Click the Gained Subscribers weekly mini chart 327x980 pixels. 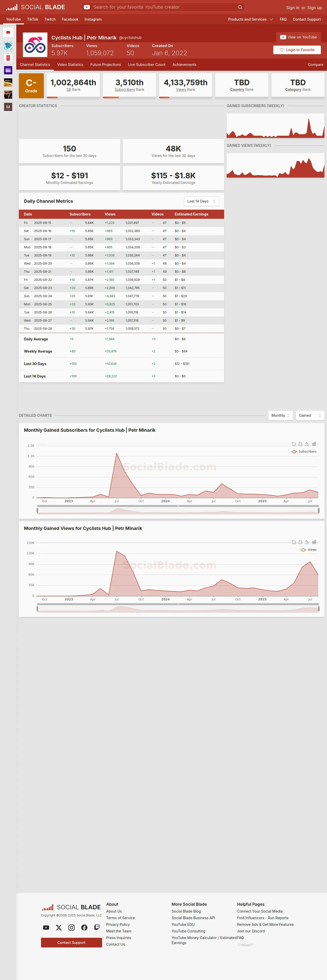[275, 126]
